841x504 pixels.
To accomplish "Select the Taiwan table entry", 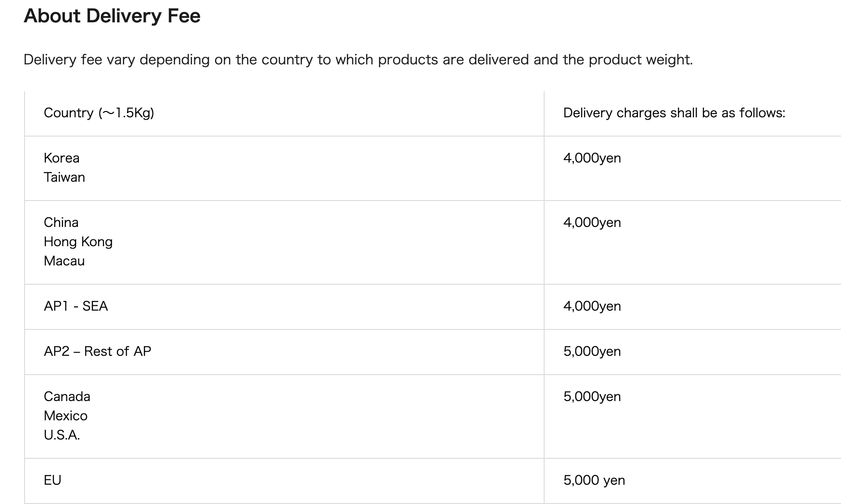I will [x=64, y=177].
